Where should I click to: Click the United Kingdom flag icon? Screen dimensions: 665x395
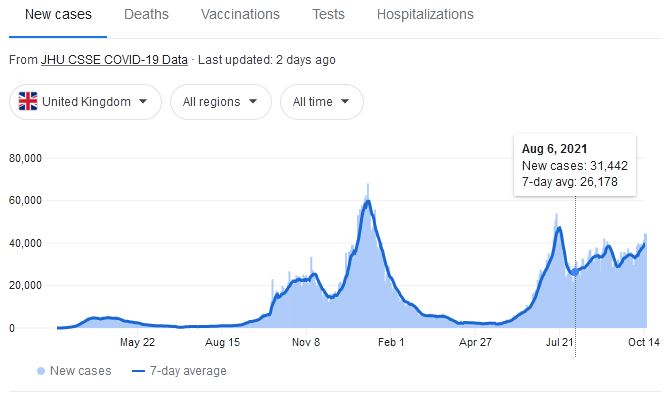[x=28, y=101]
